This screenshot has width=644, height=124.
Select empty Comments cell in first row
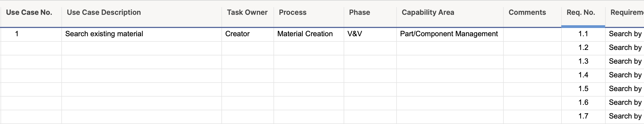pos(532,35)
